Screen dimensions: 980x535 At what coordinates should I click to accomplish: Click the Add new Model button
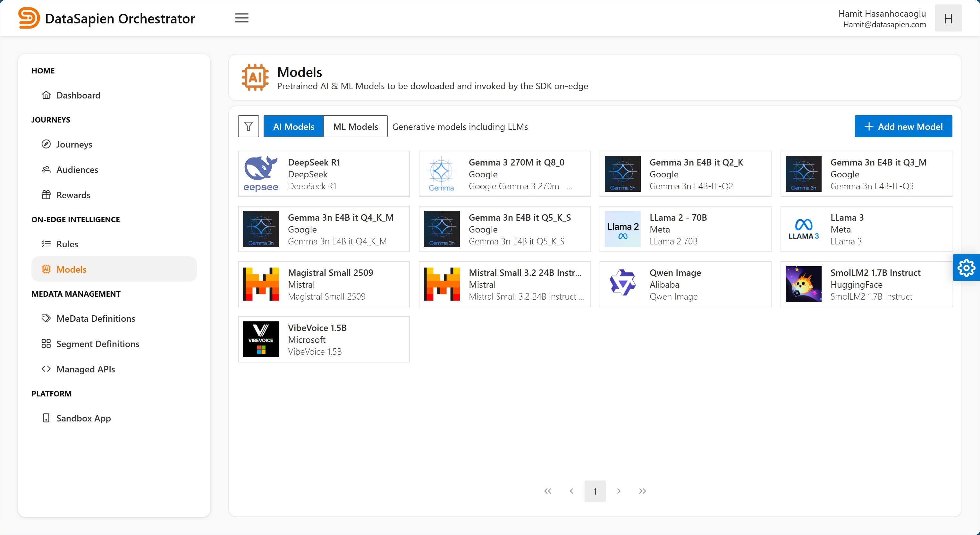[x=903, y=126]
